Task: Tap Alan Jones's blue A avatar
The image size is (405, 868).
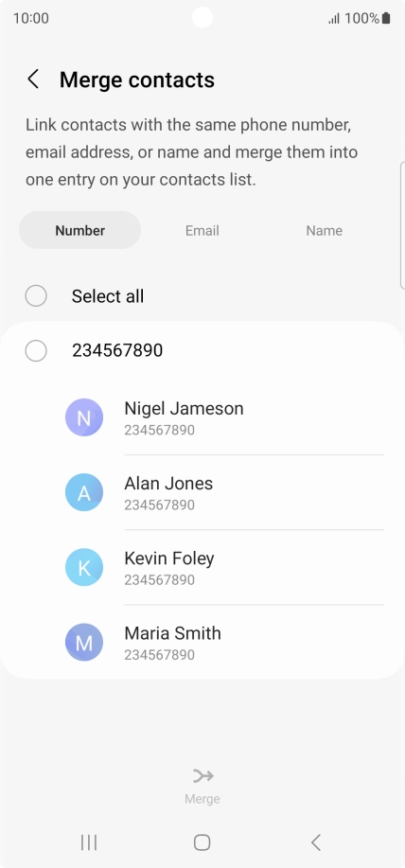Action: coord(84,492)
